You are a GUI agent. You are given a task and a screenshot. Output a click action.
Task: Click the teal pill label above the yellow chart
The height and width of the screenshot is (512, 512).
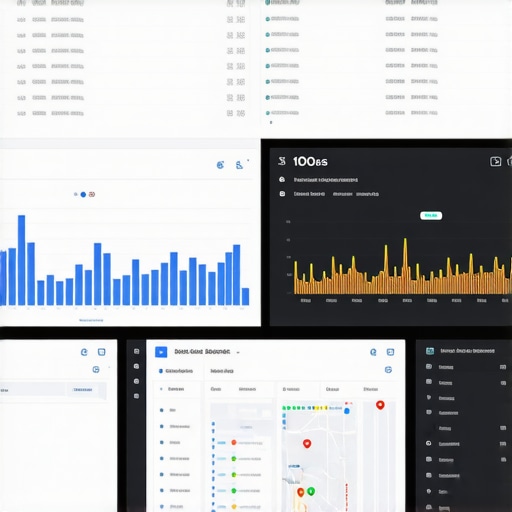tap(431, 216)
